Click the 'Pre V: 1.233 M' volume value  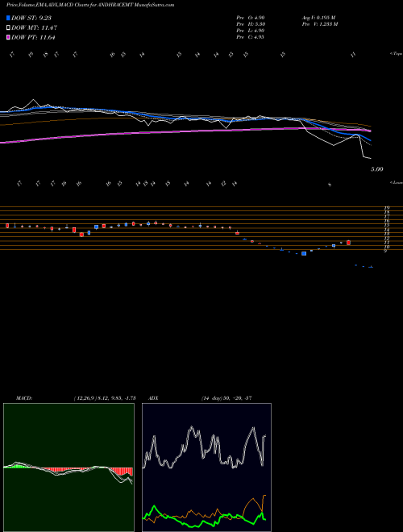pos(319,24)
